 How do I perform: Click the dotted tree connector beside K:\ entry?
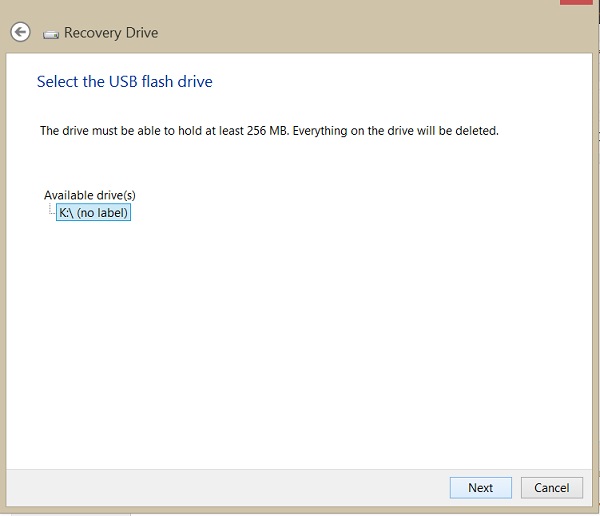click(x=52, y=209)
